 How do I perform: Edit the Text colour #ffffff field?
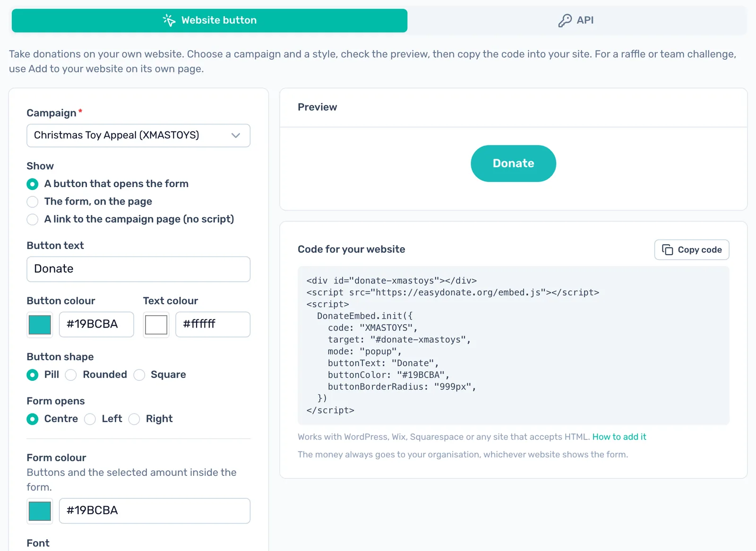[x=213, y=325]
